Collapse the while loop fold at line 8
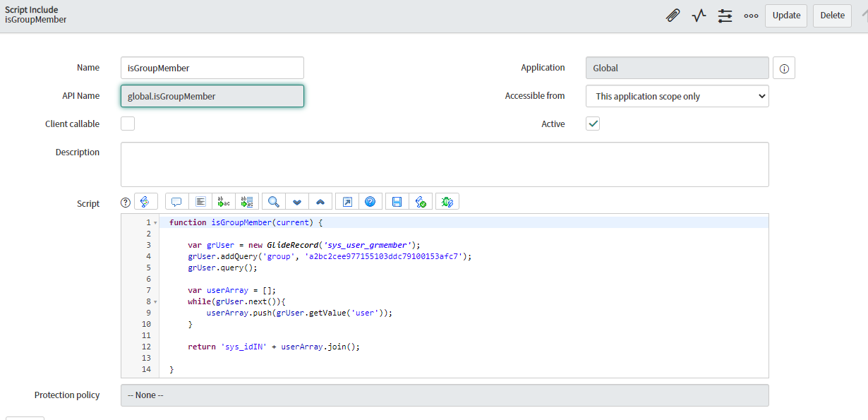The height and width of the screenshot is (420, 868). pyautogui.click(x=155, y=302)
